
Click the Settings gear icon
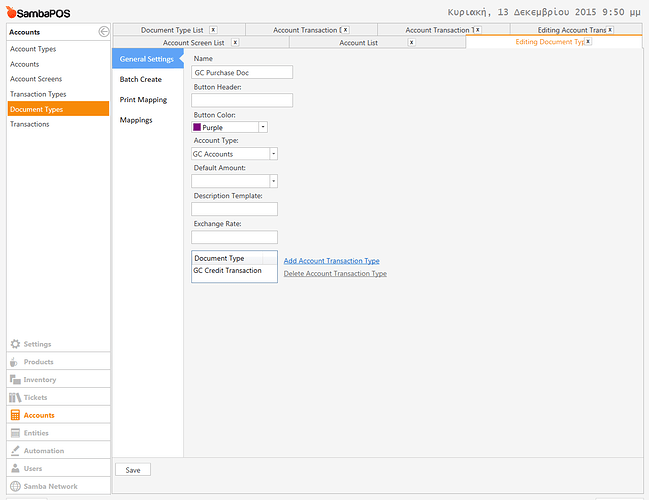coord(15,344)
